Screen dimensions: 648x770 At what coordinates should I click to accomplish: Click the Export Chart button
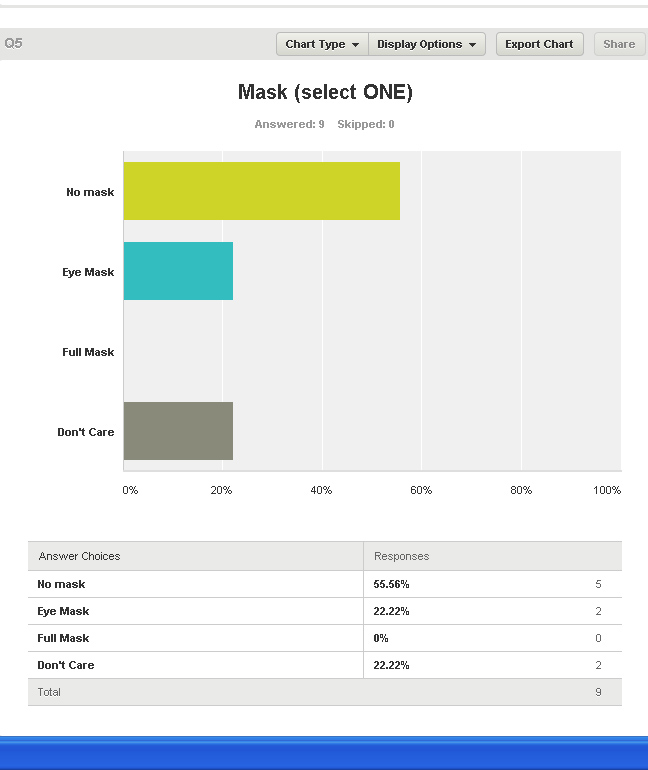539,44
